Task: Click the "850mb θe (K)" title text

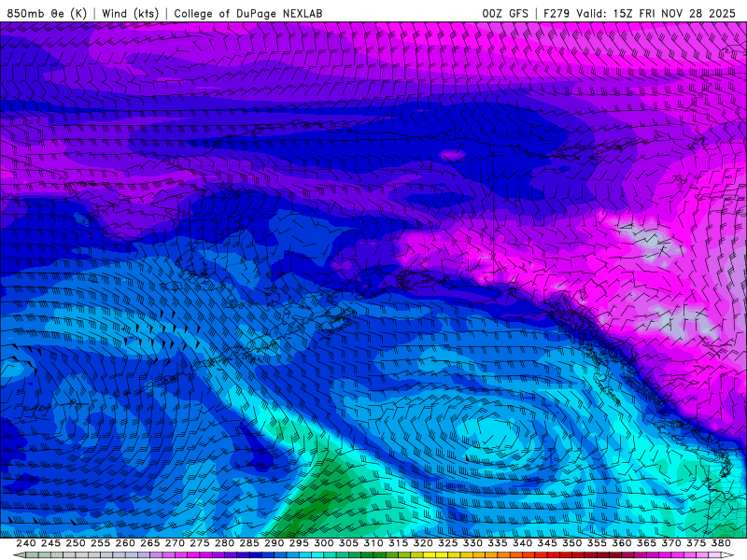Action: [47, 13]
